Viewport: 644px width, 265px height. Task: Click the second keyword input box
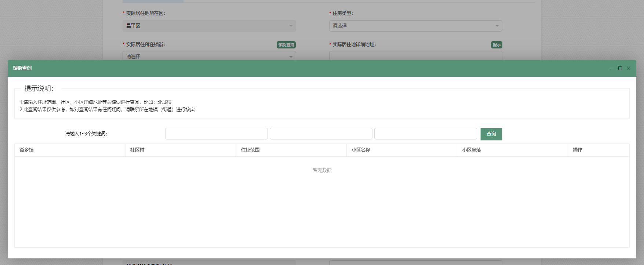pos(321,134)
